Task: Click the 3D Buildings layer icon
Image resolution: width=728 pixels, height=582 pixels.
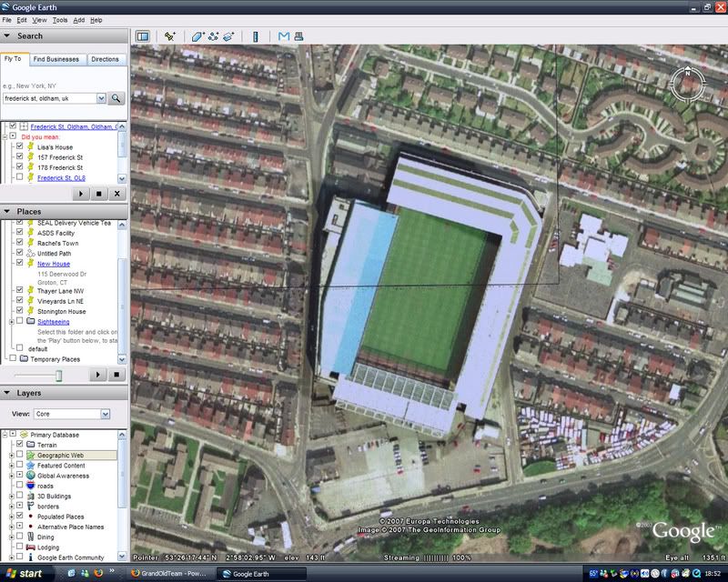Action: pyautogui.click(x=31, y=496)
